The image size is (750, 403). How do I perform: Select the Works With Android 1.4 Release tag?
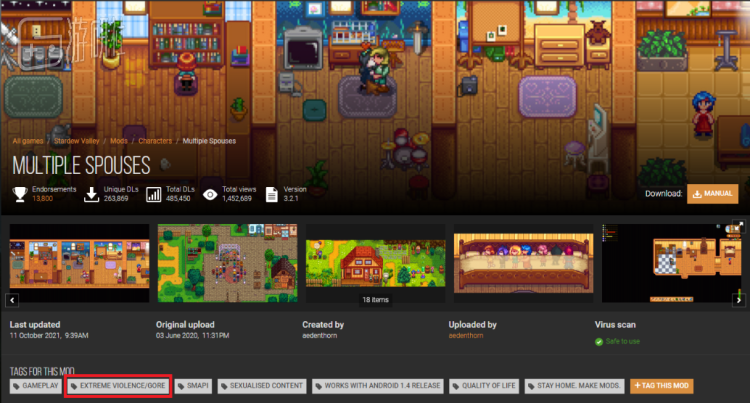pos(378,386)
